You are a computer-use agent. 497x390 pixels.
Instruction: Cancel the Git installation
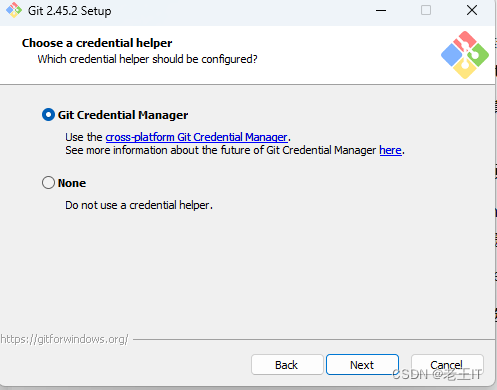(447, 365)
